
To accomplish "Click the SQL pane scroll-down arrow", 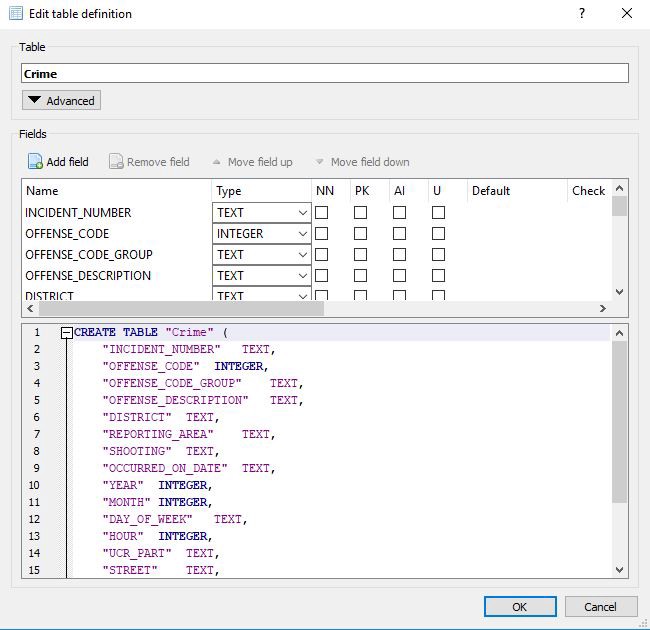I will [x=619, y=569].
